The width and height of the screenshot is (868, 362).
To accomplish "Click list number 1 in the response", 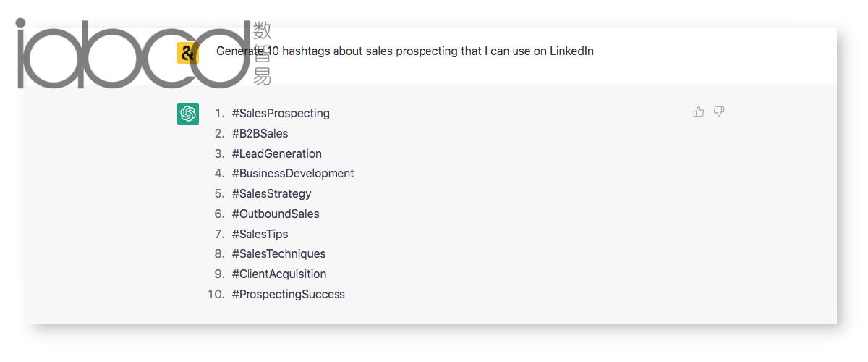I will tap(220, 114).
